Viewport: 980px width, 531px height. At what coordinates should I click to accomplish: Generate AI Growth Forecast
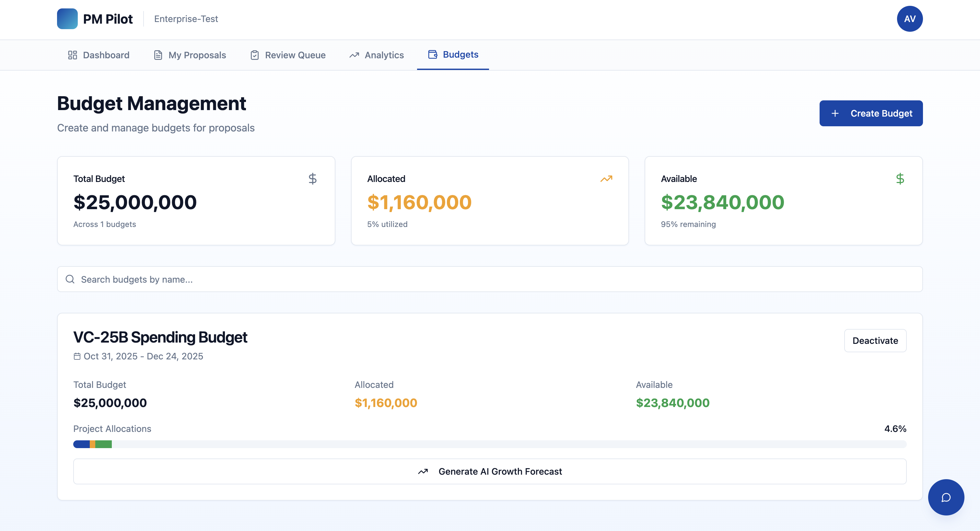point(490,471)
